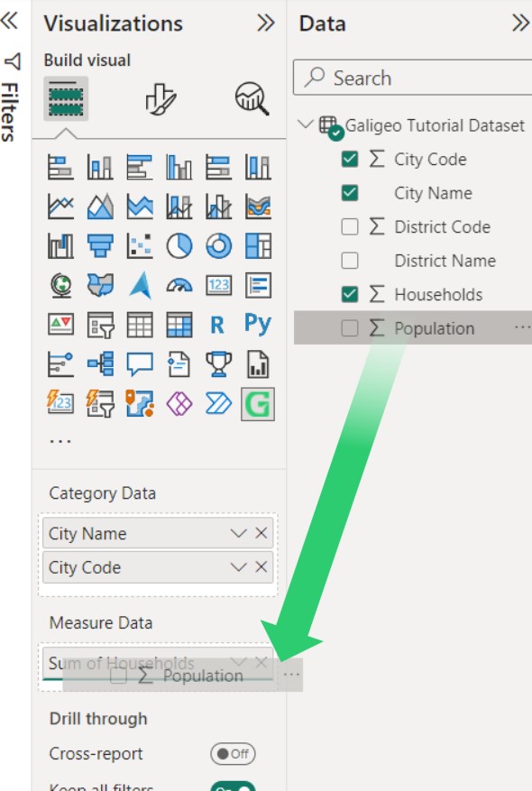Viewport: 532px width, 791px height.
Task: Select the Stacked area chart visual
Action: (139, 207)
